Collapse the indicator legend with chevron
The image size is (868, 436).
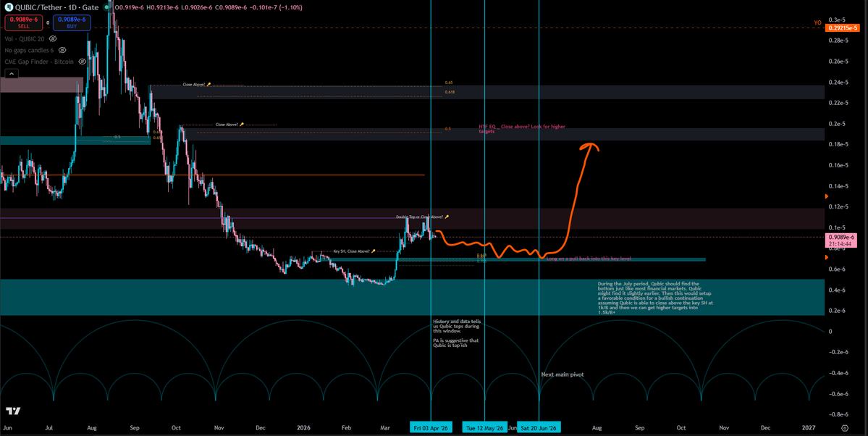[x=11, y=74]
